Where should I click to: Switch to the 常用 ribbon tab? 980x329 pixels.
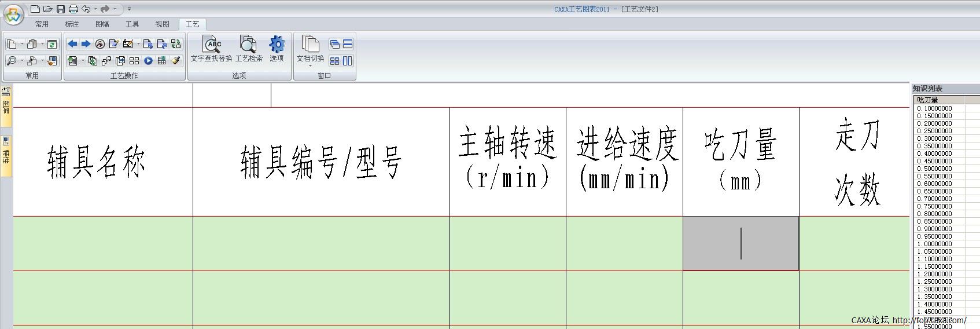[42, 24]
